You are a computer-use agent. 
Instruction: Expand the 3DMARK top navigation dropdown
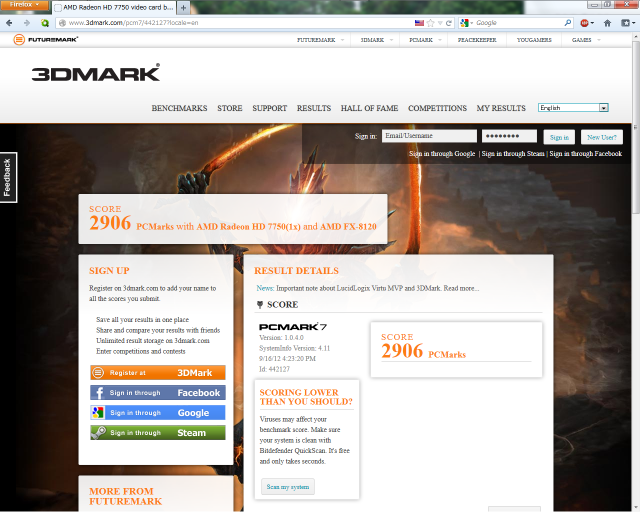[x=391, y=40]
